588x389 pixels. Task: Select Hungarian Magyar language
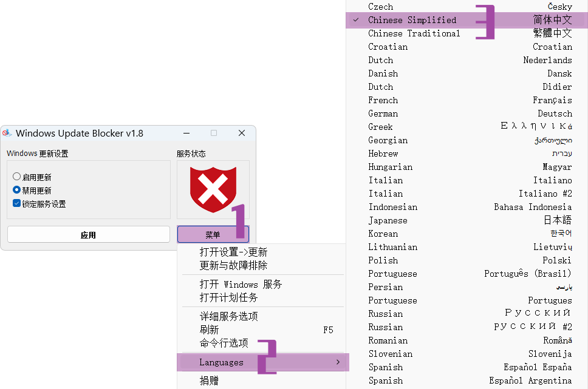pos(467,167)
